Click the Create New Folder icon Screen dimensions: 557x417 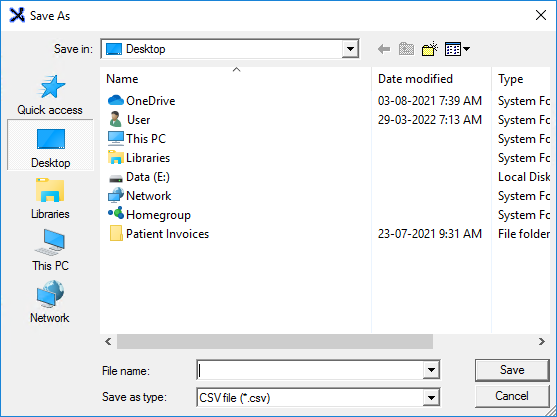click(429, 49)
